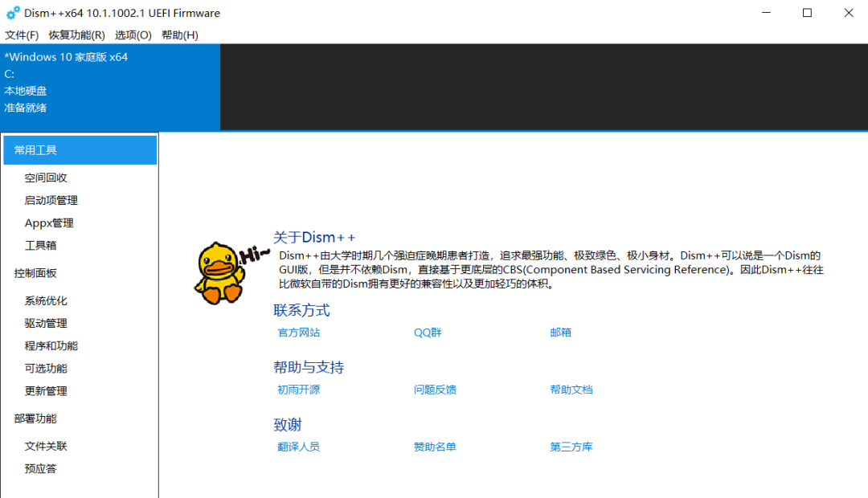Open 程序和功能 in the sidebar
Viewport: 868px width, 498px height.
click(51, 346)
